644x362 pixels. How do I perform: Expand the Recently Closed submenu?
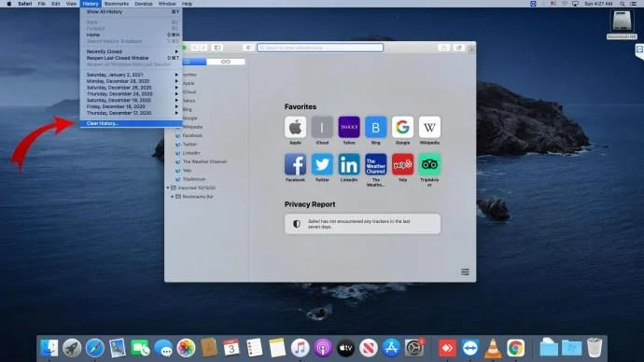coord(131,51)
